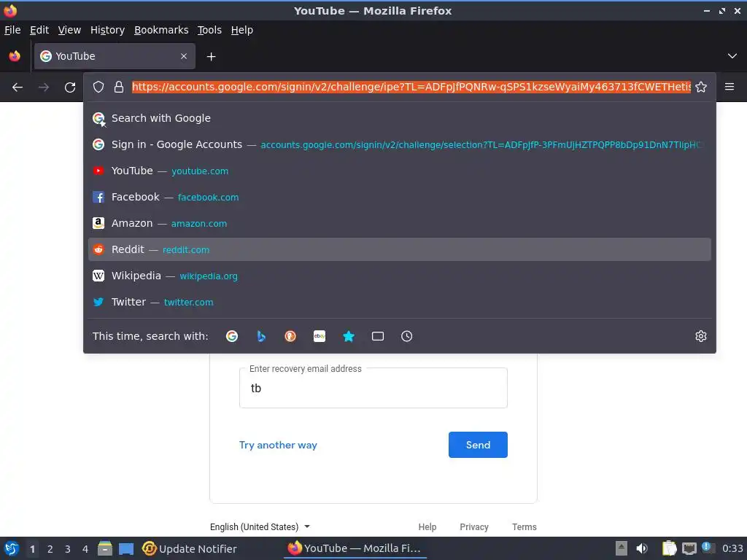Close the YouTube tab
The height and width of the screenshot is (560, 747).
(184, 56)
